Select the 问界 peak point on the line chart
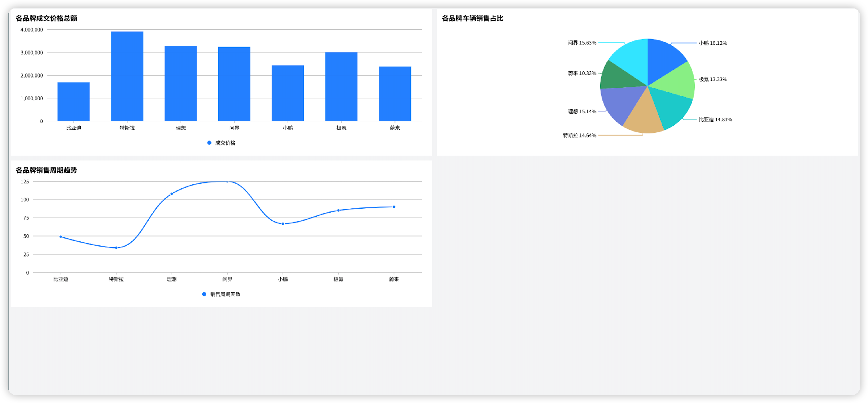The height and width of the screenshot is (403, 868). pos(228,182)
